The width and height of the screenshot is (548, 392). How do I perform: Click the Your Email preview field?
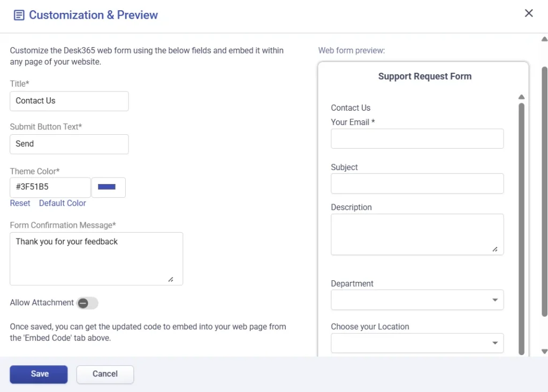coord(417,139)
